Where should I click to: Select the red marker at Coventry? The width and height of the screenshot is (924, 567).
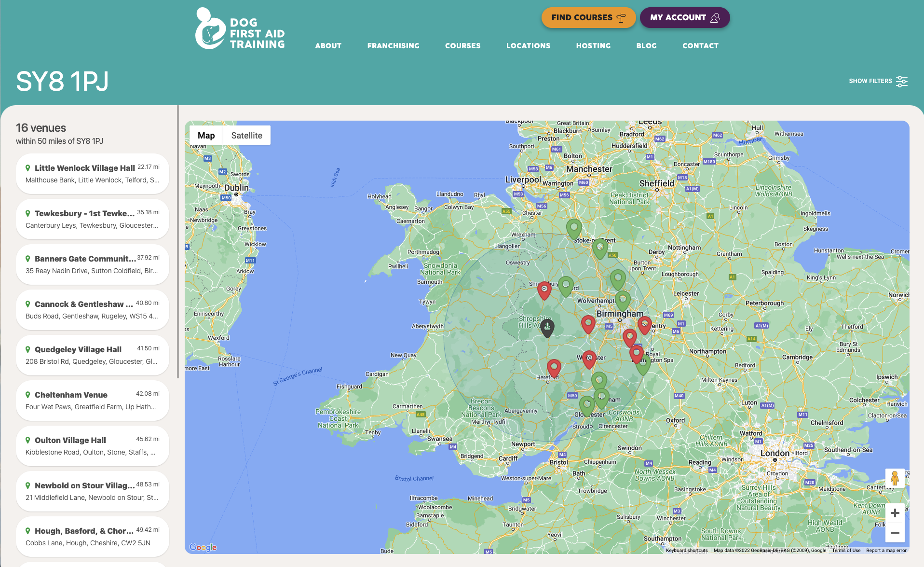644,325
